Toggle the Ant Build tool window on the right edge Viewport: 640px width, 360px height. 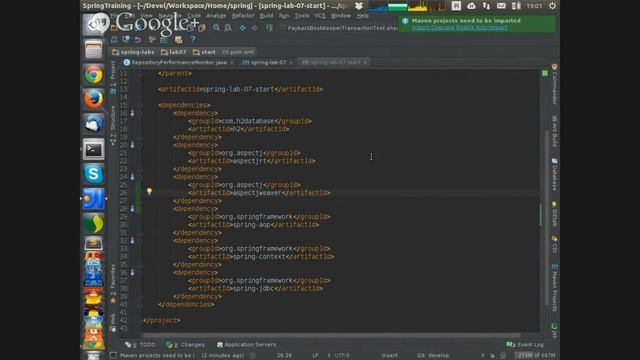554,131
